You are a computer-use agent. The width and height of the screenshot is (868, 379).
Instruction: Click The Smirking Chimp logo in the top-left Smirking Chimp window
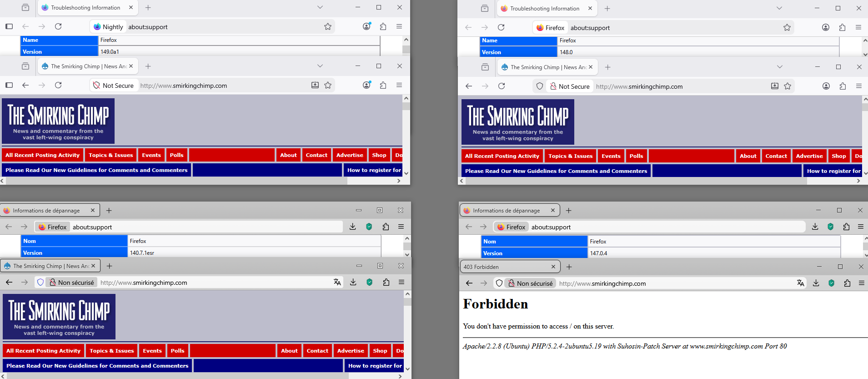(58, 121)
